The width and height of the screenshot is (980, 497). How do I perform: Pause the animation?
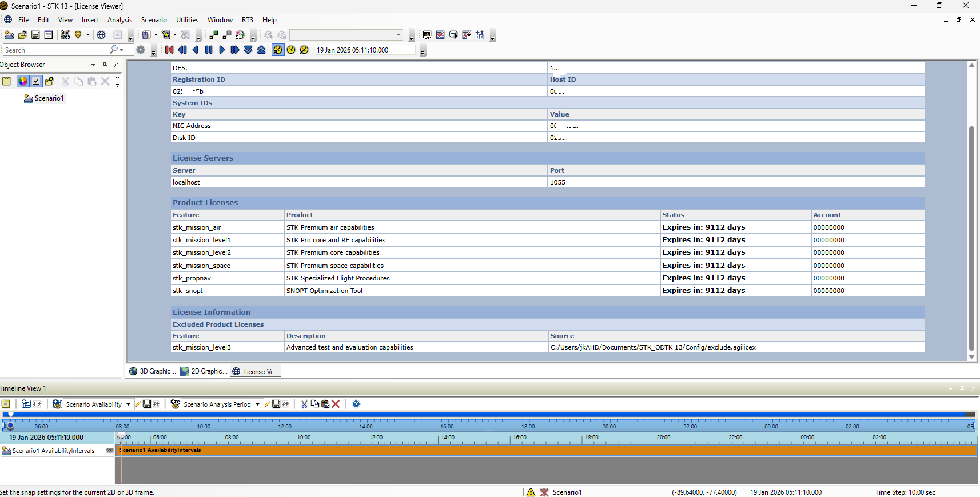point(209,50)
